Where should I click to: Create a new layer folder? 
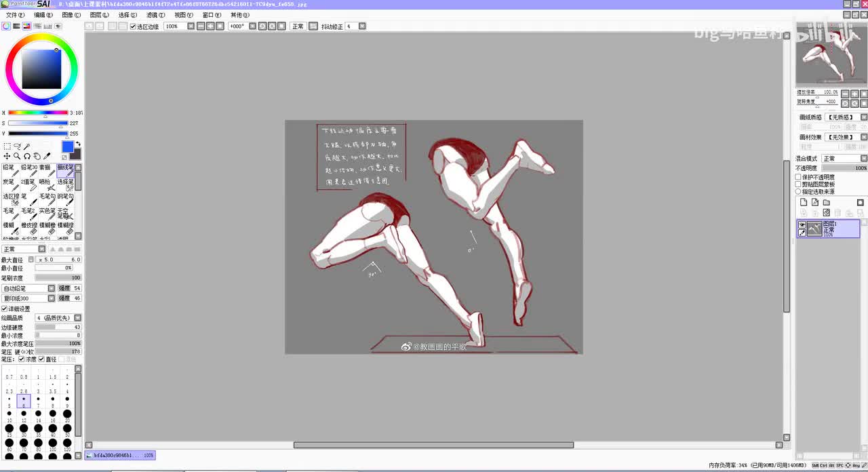click(x=827, y=202)
